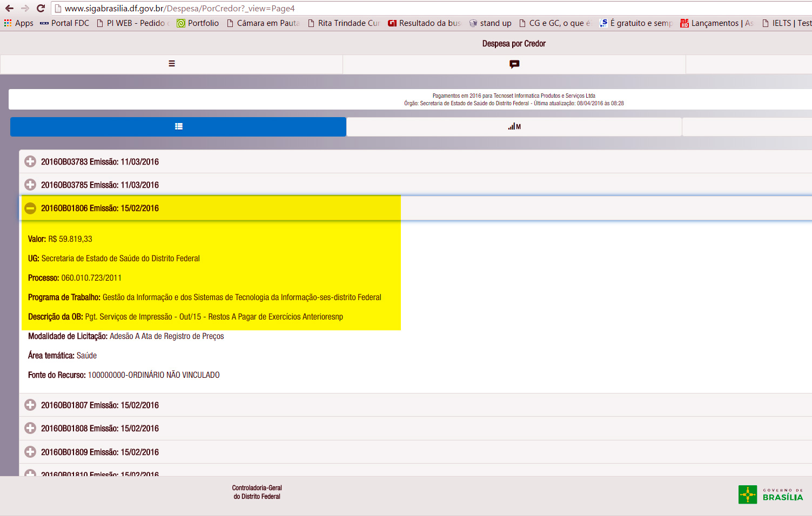This screenshot has width=812, height=516.
Task: Click the browser back arrow
Action: pos(9,8)
